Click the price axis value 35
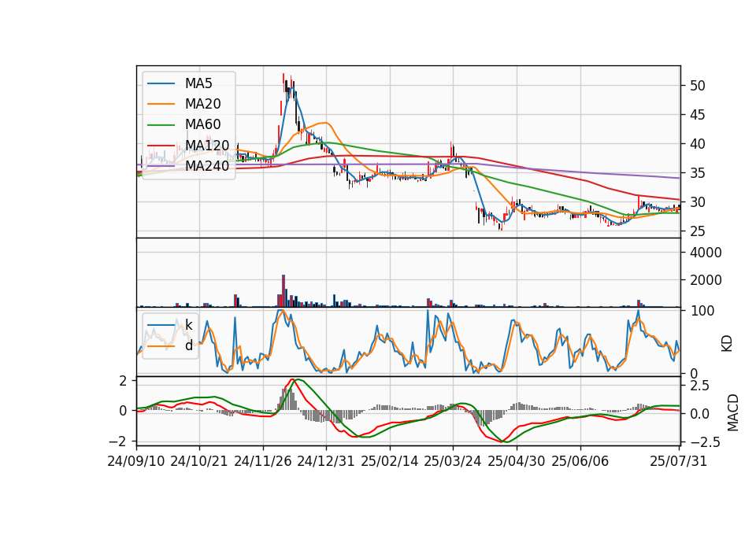The height and width of the screenshot is (543, 756). (x=698, y=173)
